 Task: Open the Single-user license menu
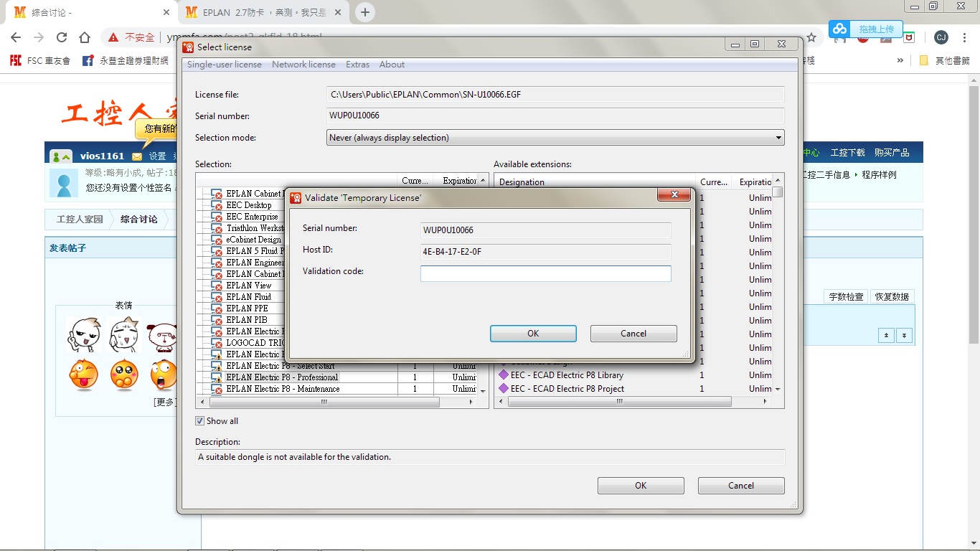coord(225,65)
